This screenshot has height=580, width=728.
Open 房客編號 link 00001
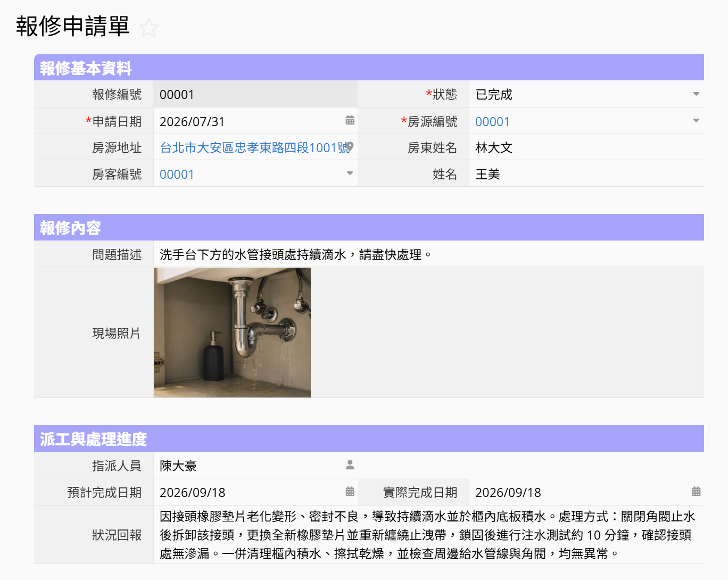point(177,175)
